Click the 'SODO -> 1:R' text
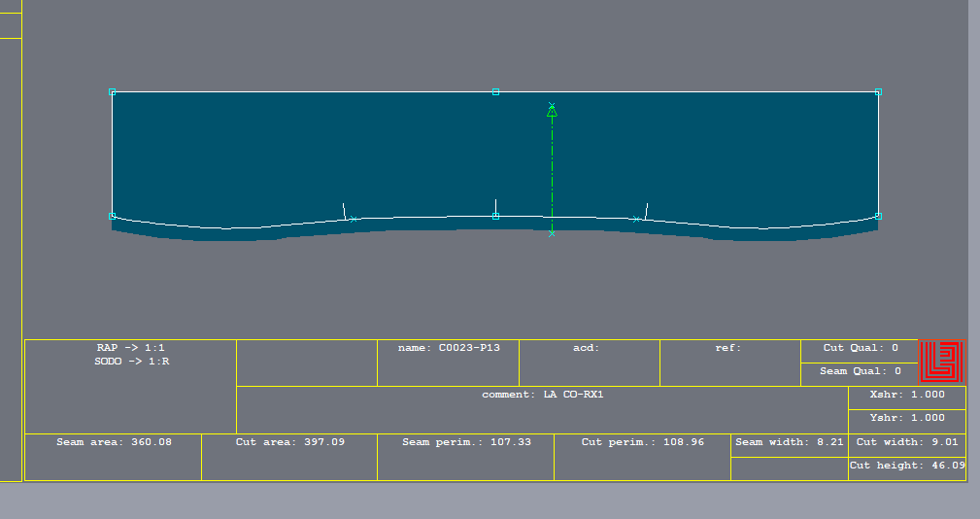This screenshot has width=980, height=519. [x=132, y=362]
